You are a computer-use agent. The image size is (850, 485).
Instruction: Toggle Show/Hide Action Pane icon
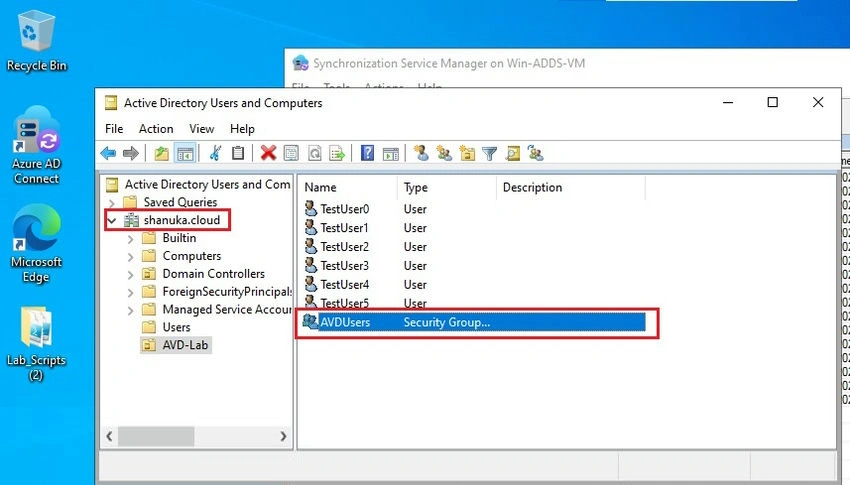(x=390, y=153)
